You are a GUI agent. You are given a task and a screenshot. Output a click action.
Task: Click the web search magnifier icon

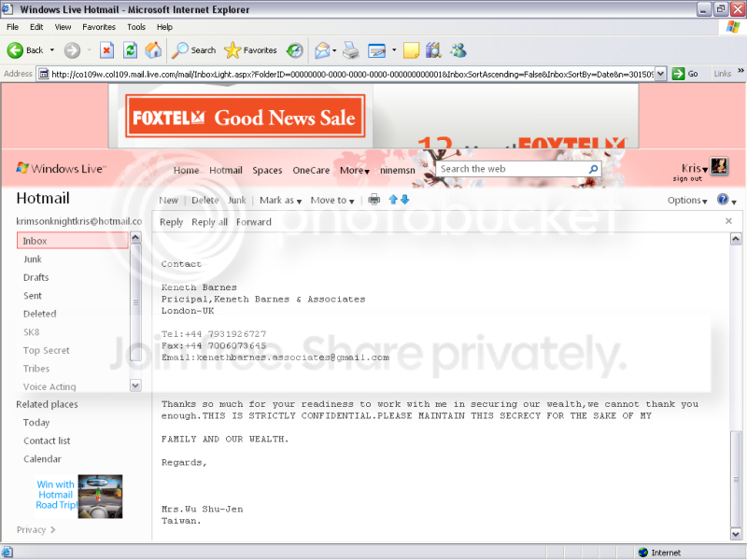(x=593, y=169)
